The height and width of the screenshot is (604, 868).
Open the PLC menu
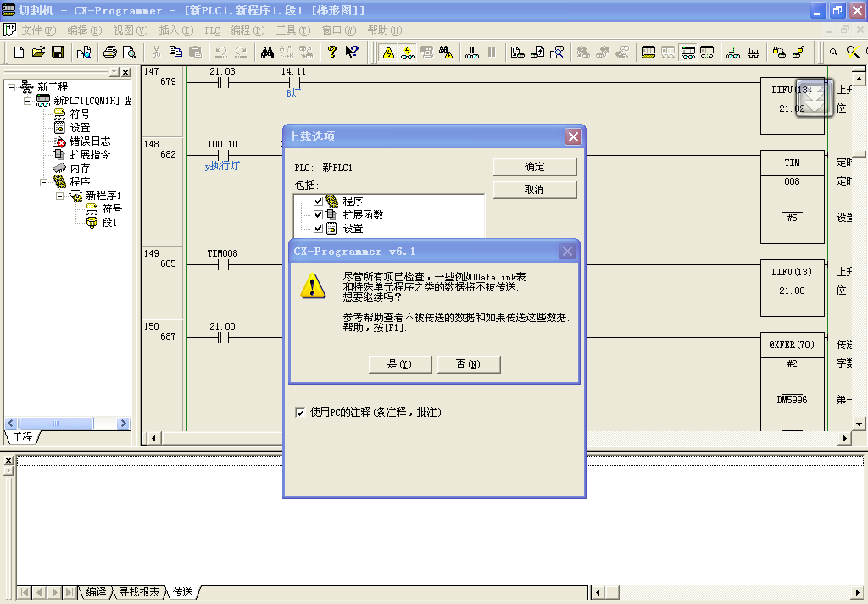point(212,30)
